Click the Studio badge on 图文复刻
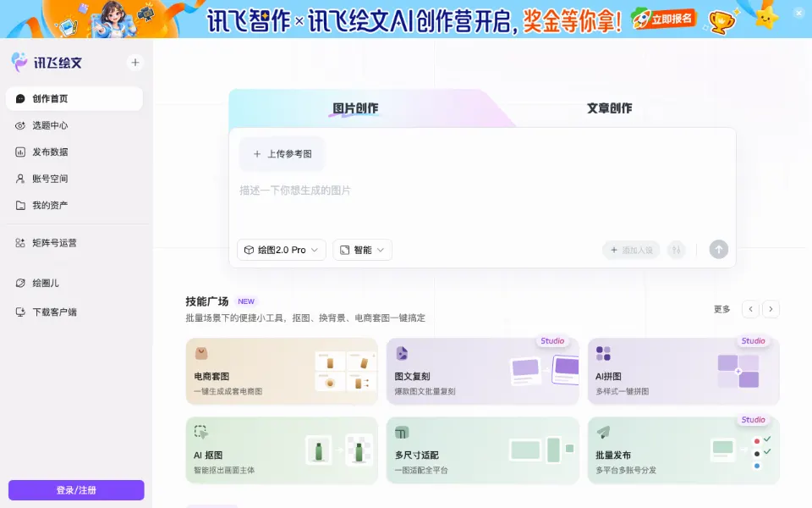Viewport: 812px width, 508px height. (x=552, y=340)
